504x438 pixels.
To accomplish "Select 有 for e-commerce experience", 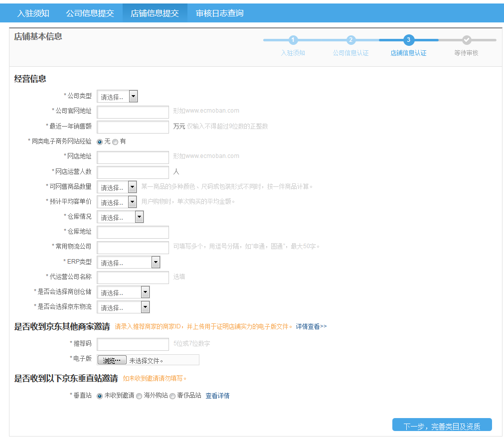I will tap(115, 142).
